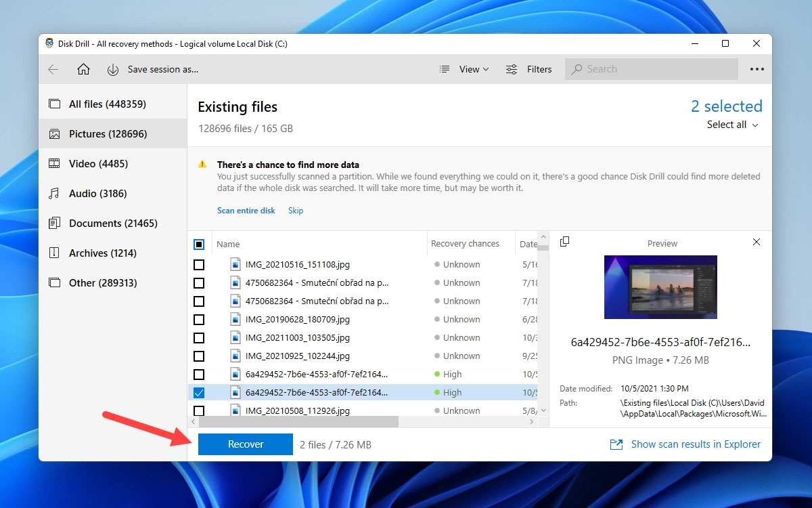Image resolution: width=812 pixels, height=508 pixels.
Task: Close the Preview panel
Action: 757,242
